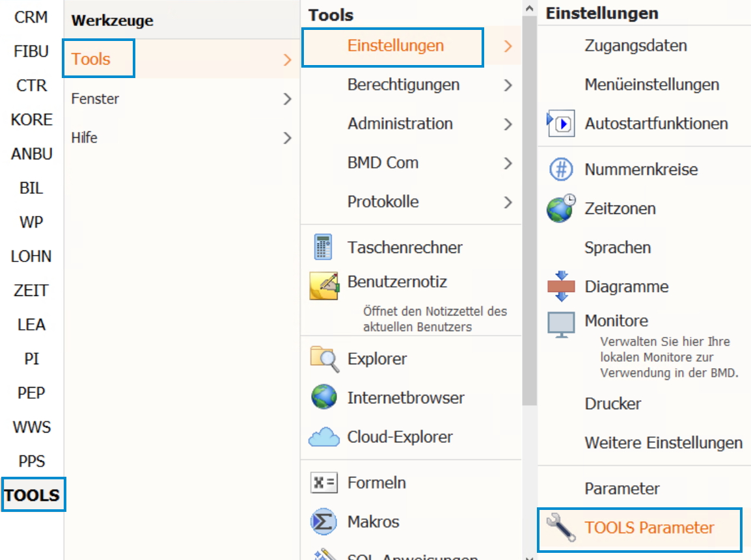The image size is (751, 560).
Task: Switch to the ANBU module
Action: [x=32, y=154]
